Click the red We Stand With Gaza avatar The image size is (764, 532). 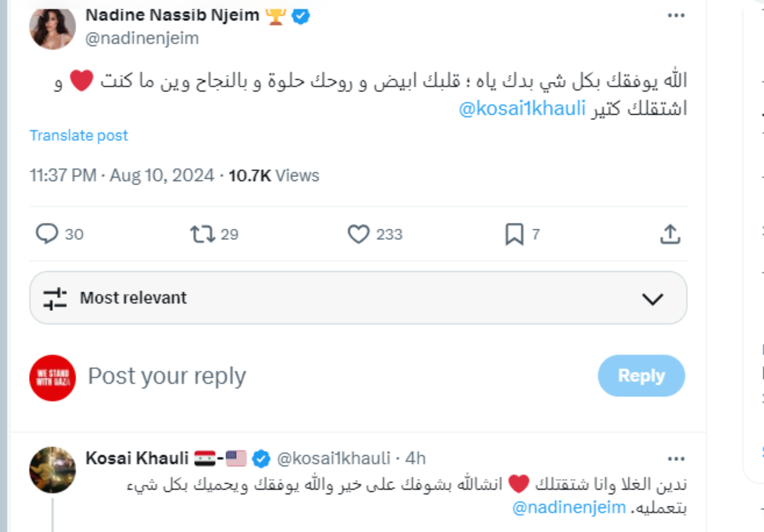[x=53, y=378]
